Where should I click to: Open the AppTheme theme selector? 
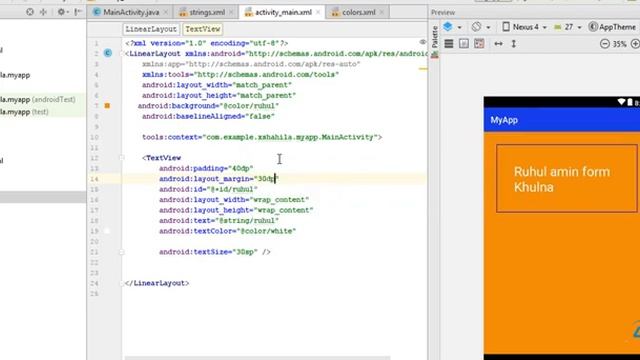pyautogui.click(x=612, y=27)
